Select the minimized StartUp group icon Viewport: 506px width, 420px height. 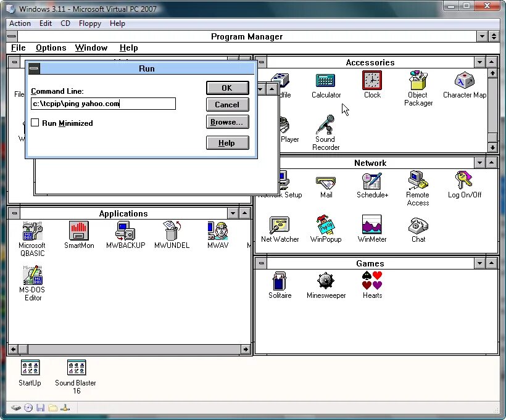(x=30, y=368)
